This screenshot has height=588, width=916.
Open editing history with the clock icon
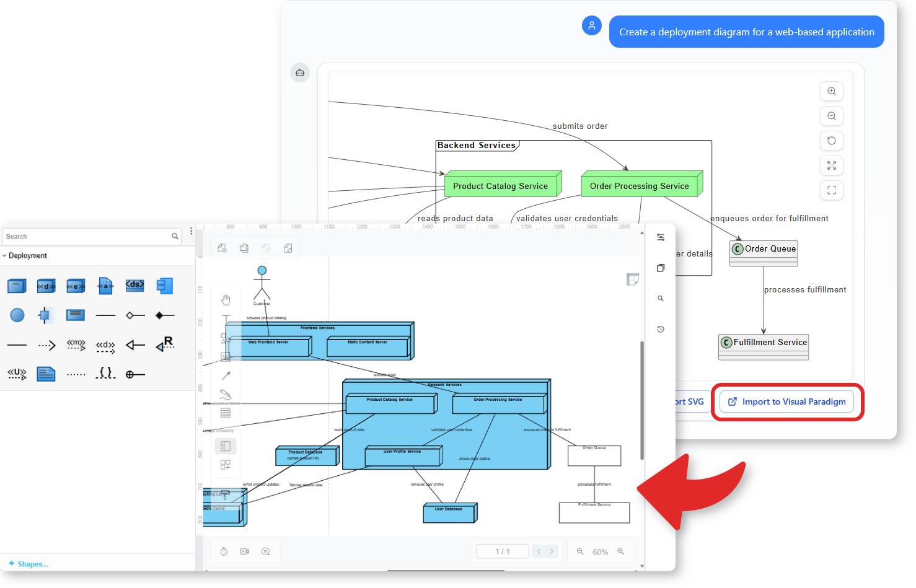click(661, 328)
